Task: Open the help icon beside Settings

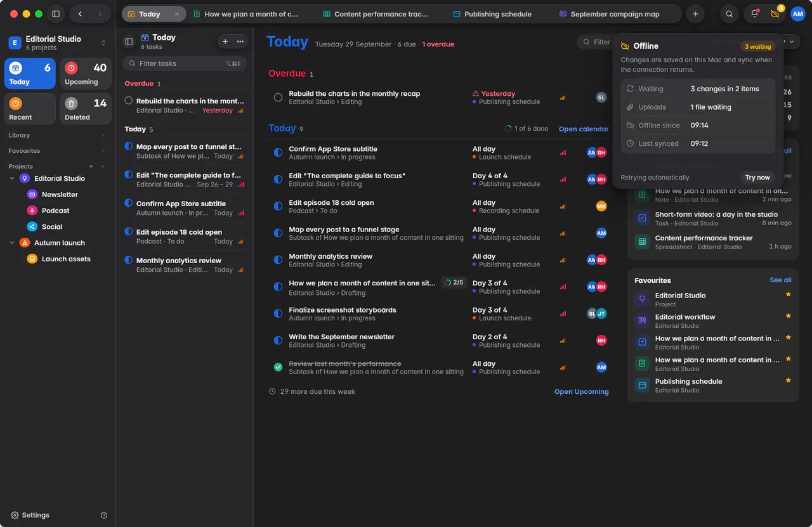Action: click(x=104, y=515)
